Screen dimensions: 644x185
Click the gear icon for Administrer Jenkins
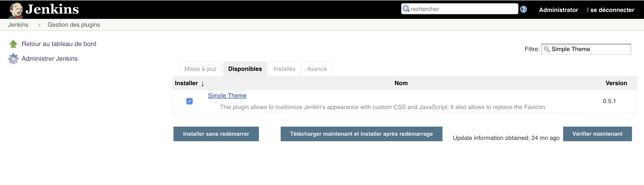[13, 59]
